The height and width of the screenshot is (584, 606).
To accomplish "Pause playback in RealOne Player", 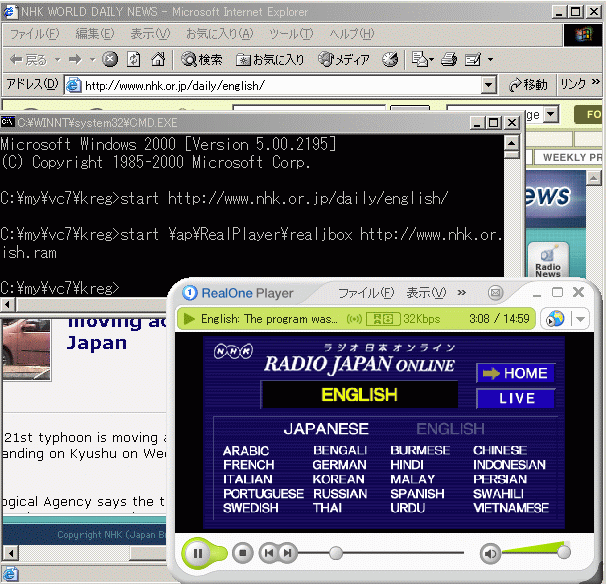I will click(198, 553).
